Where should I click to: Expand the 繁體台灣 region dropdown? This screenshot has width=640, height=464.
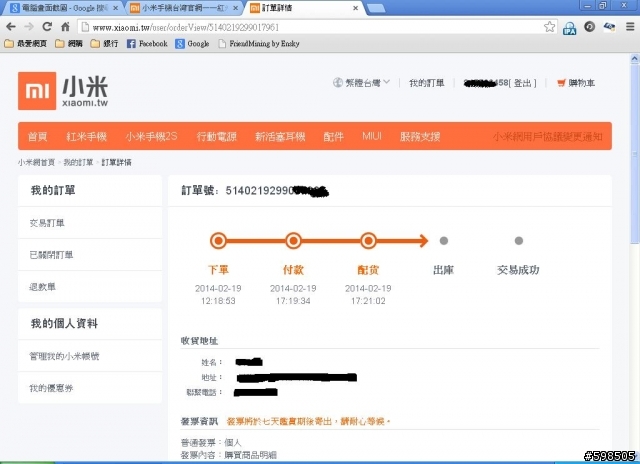click(361, 83)
